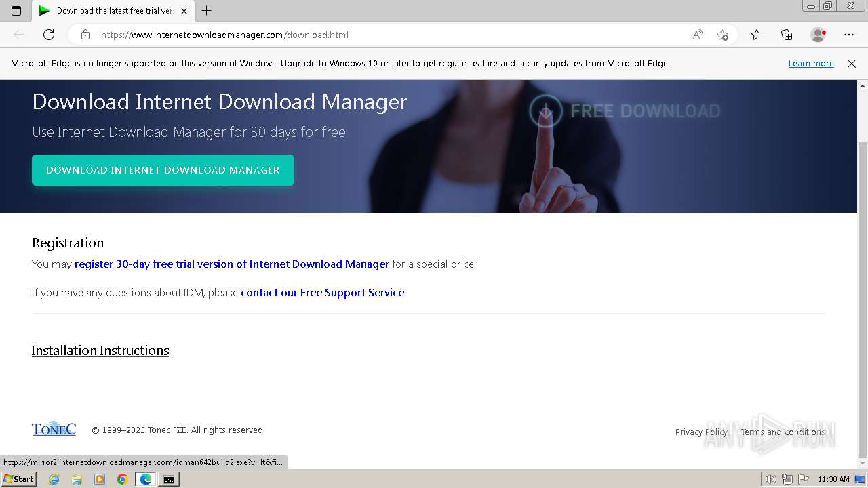Open the Windows Start button
The image size is (868, 488).
point(18,479)
